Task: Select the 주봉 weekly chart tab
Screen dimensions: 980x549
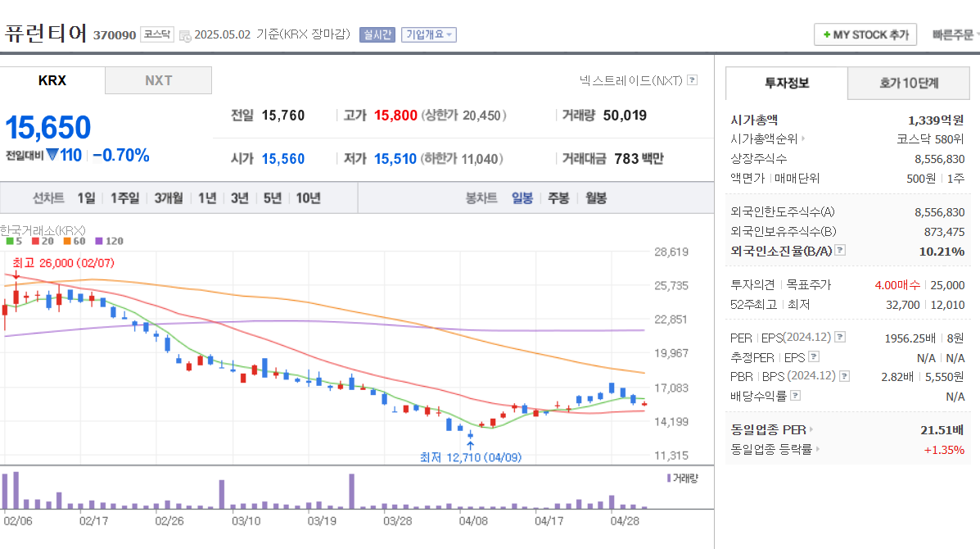Action: (x=557, y=197)
